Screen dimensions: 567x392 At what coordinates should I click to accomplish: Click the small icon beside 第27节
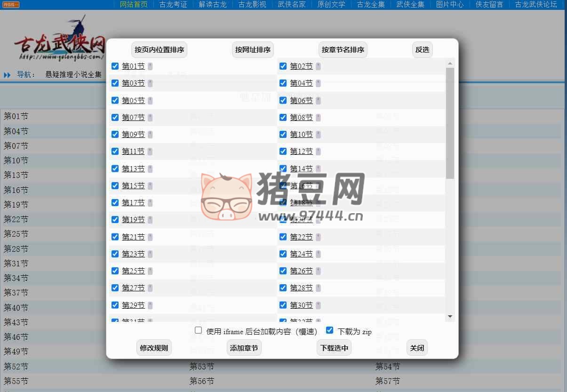(x=150, y=288)
